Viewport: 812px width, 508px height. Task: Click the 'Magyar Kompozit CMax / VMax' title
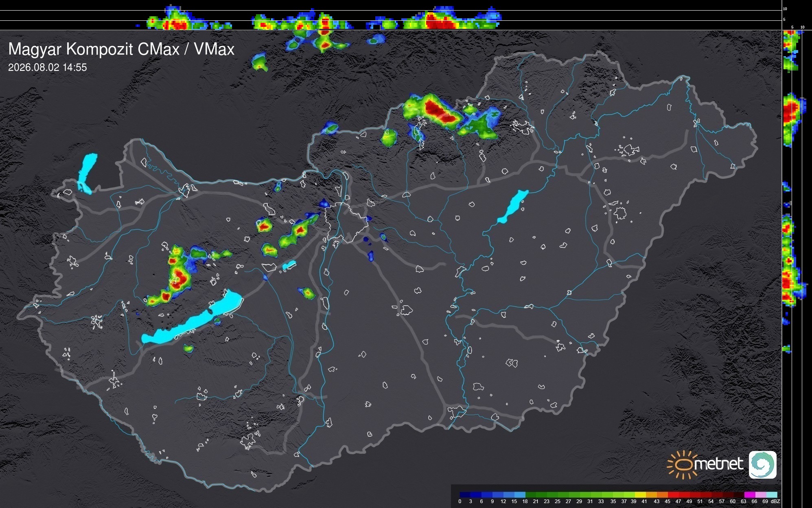pyautogui.click(x=121, y=49)
